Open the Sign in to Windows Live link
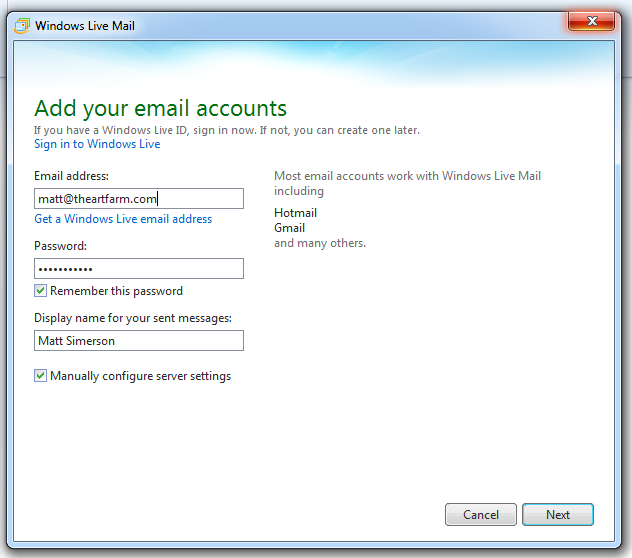Image resolution: width=632 pixels, height=558 pixels. point(97,144)
